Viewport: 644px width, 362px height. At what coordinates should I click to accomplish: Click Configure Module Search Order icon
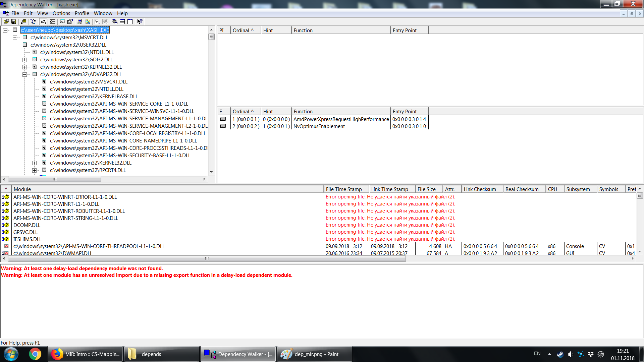pyautogui.click(x=88, y=21)
